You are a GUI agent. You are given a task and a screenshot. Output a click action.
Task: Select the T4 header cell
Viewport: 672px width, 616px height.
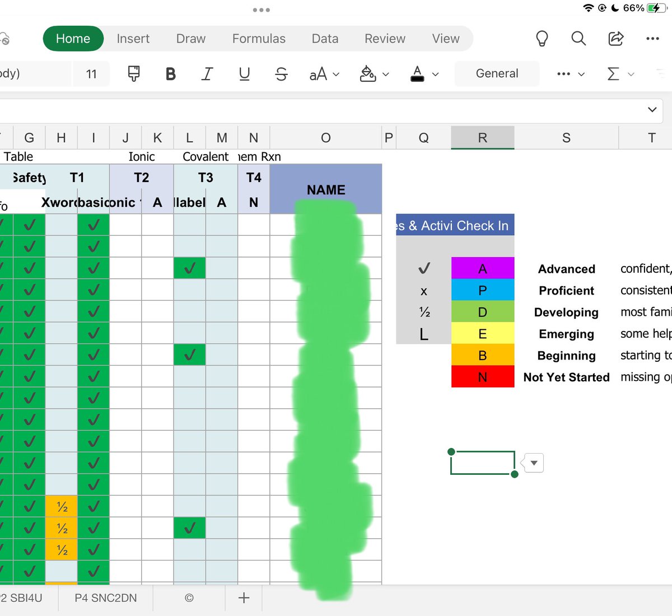pyautogui.click(x=254, y=178)
